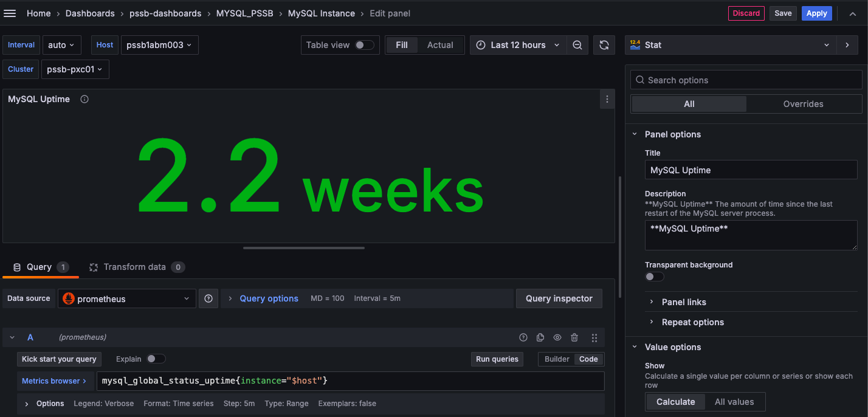Click the Discard button

click(x=746, y=13)
